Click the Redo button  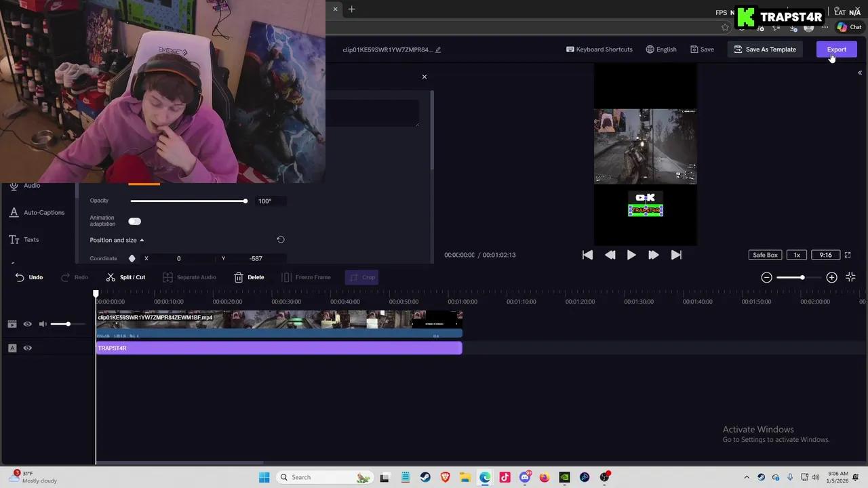tap(75, 277)
